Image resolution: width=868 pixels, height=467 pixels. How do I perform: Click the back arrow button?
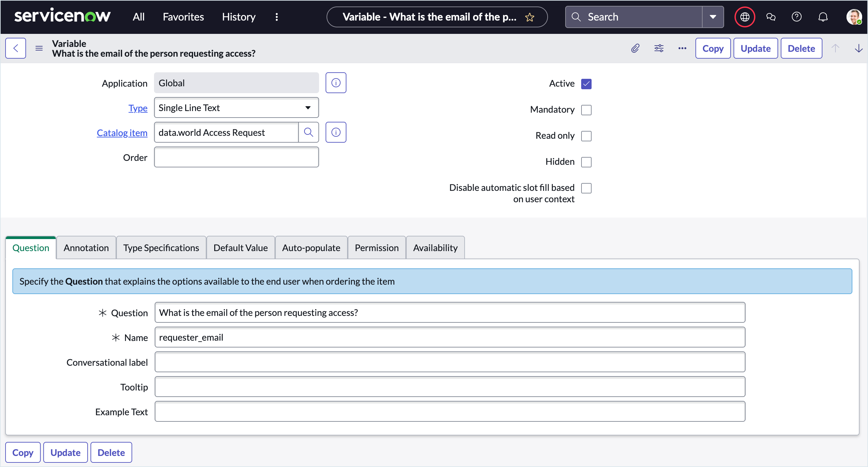tap(16, 49)
